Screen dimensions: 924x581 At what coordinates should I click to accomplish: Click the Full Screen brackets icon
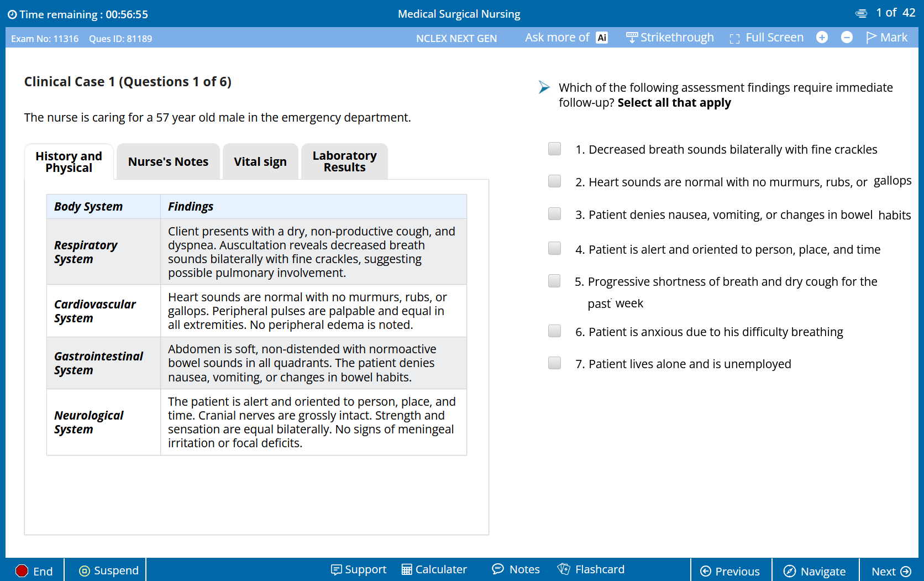pos(734,38)
